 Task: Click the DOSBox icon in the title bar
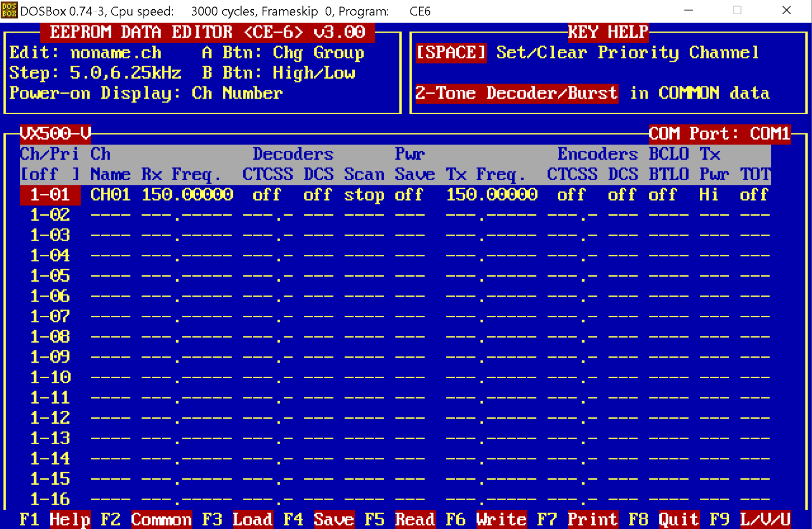(9, 10)
